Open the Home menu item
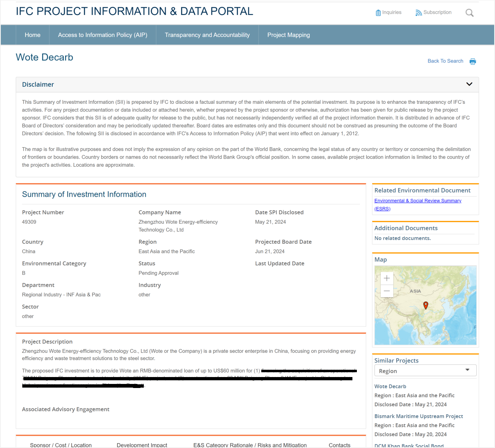The width and height of the screenshot is (495, 448). coord(32,35)
